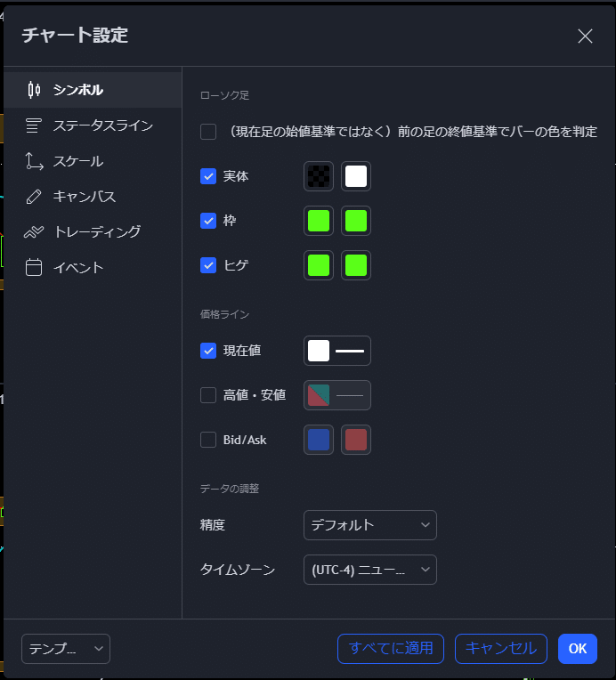Click the chart icon beside トレーディング
The width and height of the screenshot is (616, 680).
[x=34, y=232]
